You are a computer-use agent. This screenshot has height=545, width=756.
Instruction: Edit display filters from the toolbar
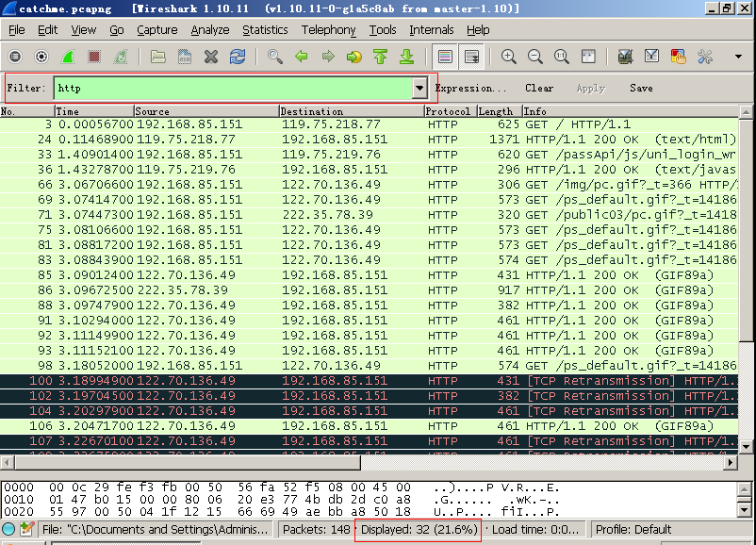click(x=651, y=57)
